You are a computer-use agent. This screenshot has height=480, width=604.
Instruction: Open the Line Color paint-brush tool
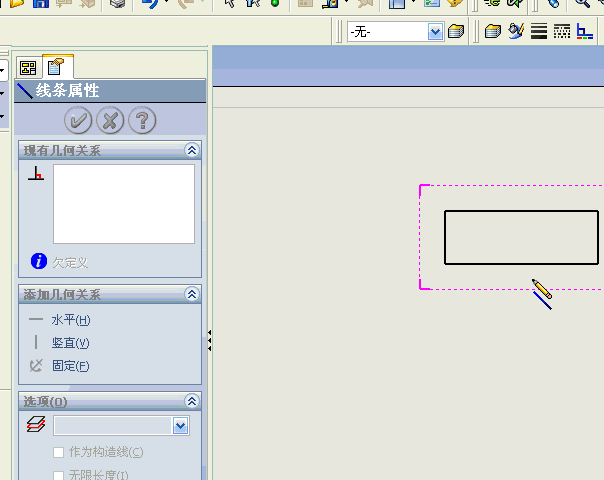[x=516, y=31]
